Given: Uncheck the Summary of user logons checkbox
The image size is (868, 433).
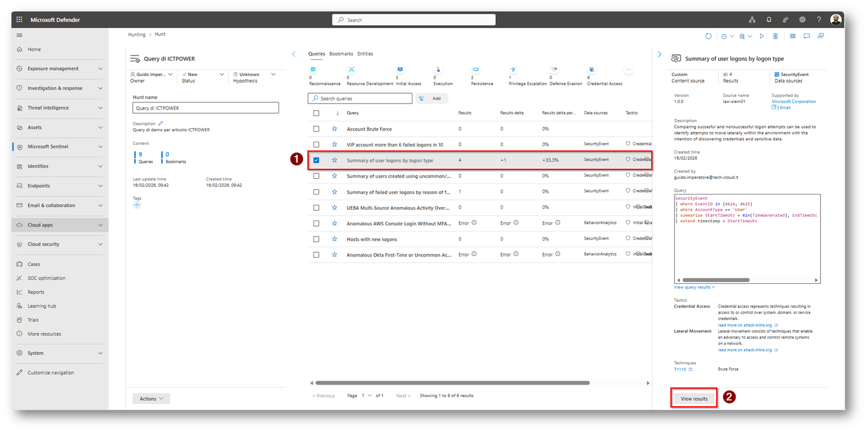Looking at the screenshot, I should pyautogui.click(x=316, y=160).
